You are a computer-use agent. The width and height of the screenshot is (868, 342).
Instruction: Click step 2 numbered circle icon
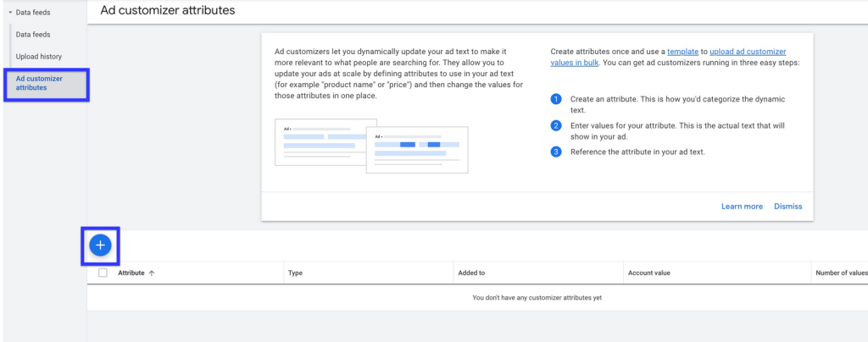pos(556,125)
